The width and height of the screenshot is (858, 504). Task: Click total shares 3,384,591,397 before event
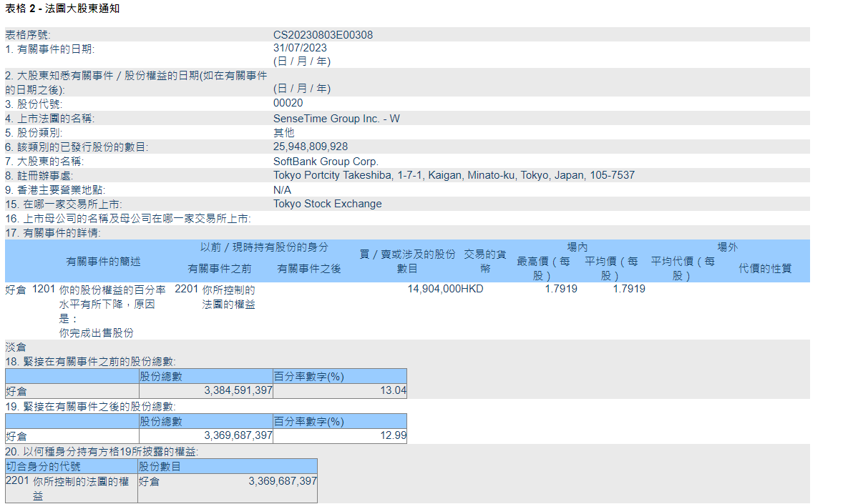tap(238, 390)
